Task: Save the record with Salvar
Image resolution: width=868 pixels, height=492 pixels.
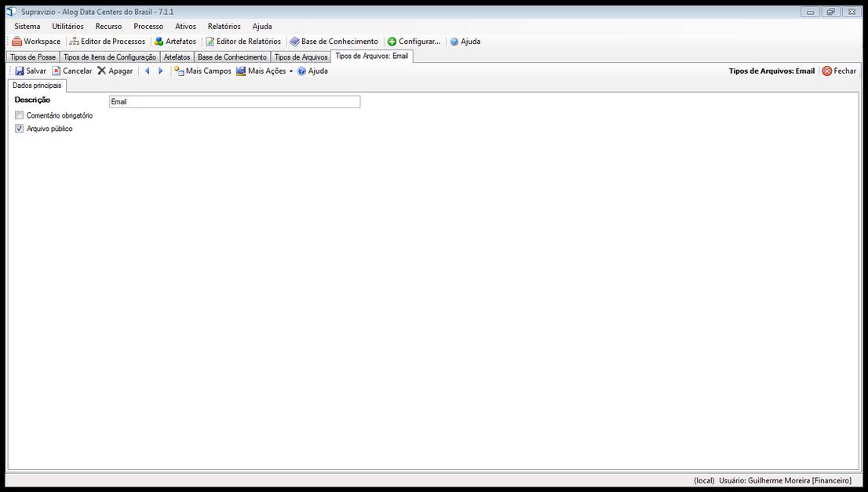Action: pos(30,71)
